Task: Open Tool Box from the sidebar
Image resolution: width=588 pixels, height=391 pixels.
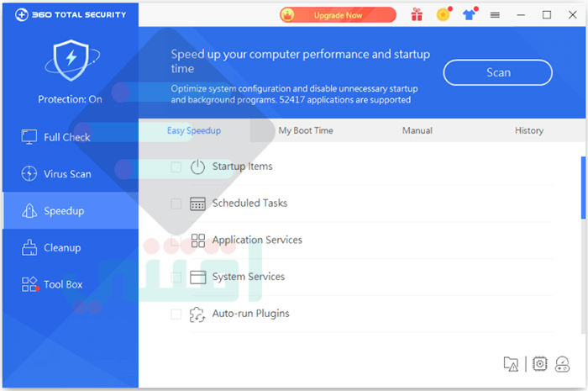Action: click(71, 284)
